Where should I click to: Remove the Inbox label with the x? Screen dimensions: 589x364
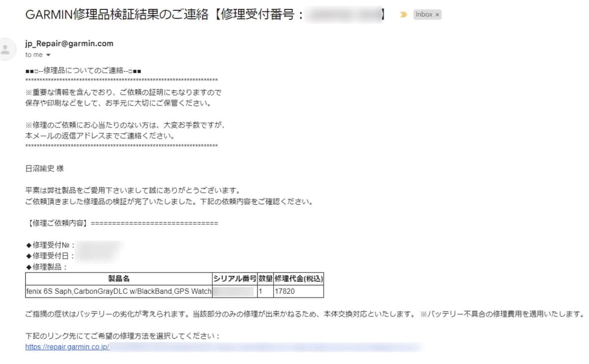(x=437, y=15)
